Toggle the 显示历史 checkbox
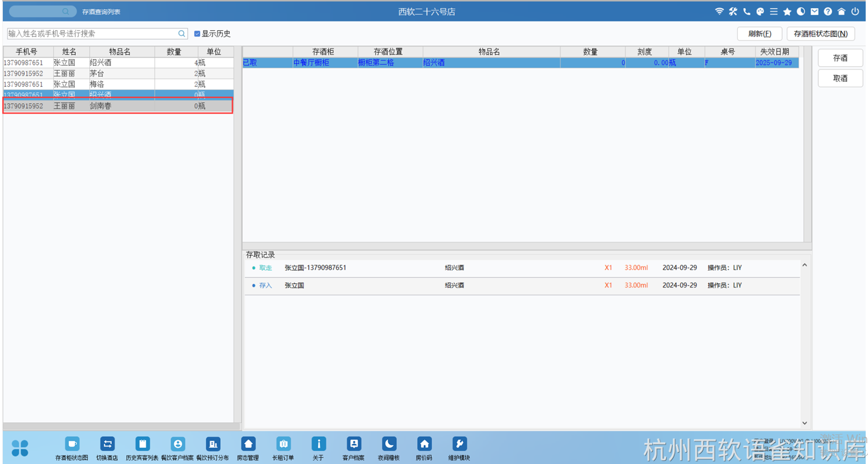The image size is (868, 464). [197, 34]
